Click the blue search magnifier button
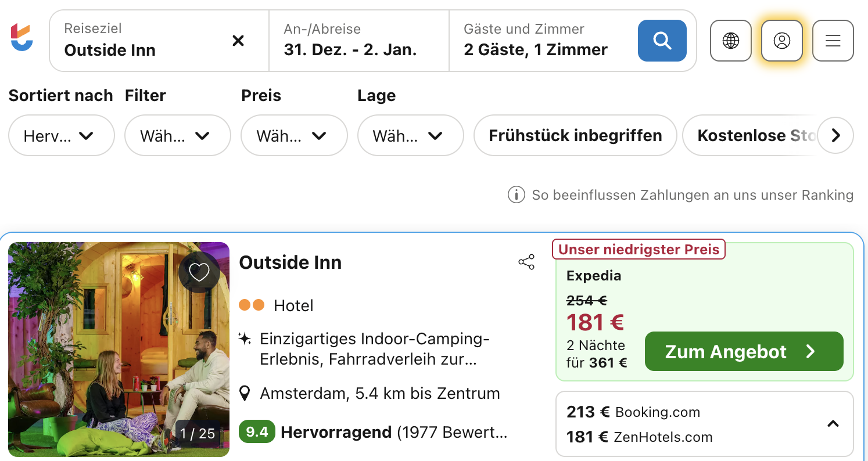868x461 pixels. click(x=662, y=41)
